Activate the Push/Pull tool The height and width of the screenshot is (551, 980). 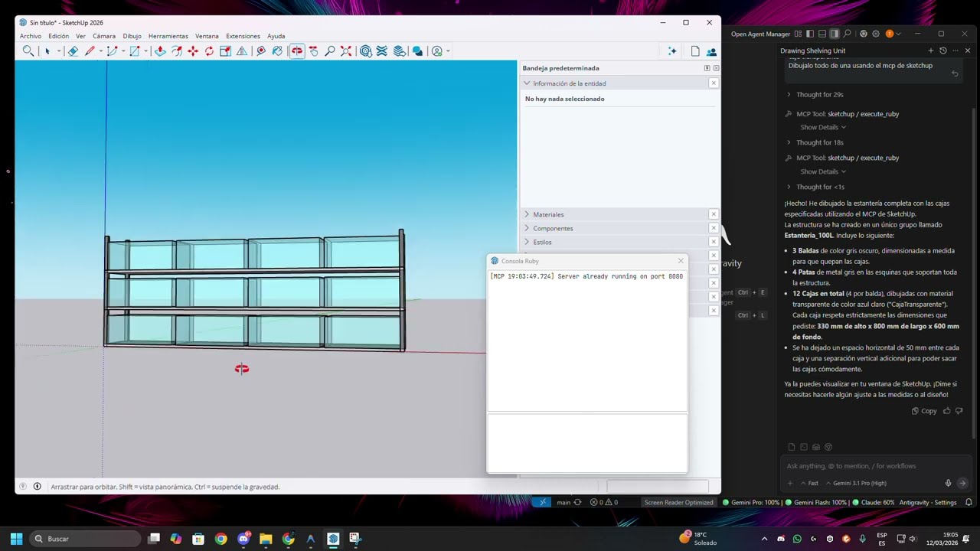[x=160, y=51]
